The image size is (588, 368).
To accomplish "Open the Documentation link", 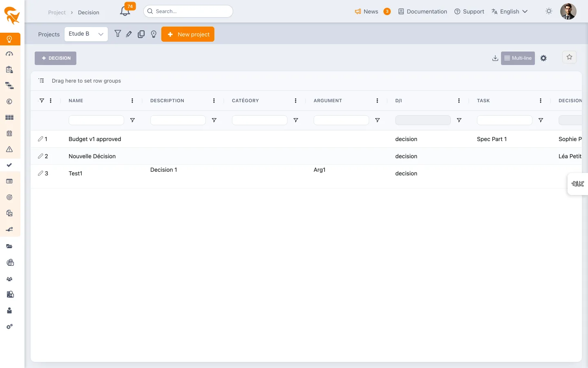I will pos(423,11).
